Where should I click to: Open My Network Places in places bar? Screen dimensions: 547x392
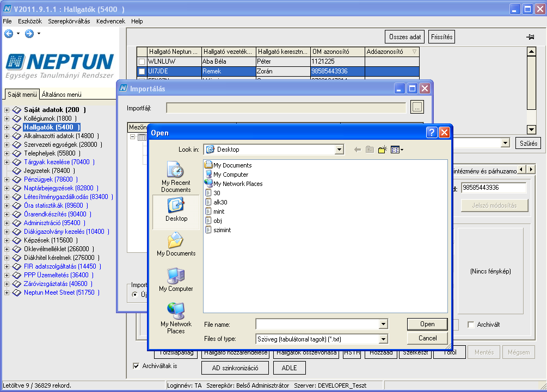176,318
